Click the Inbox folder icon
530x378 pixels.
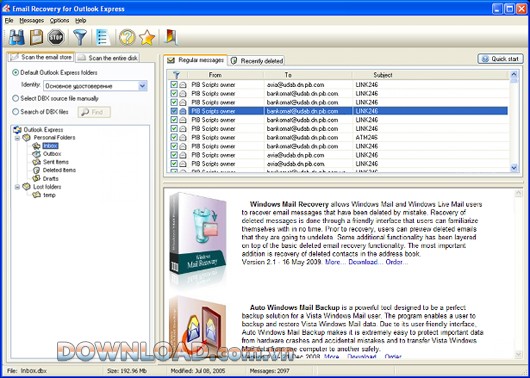click(x=37, y=146)
